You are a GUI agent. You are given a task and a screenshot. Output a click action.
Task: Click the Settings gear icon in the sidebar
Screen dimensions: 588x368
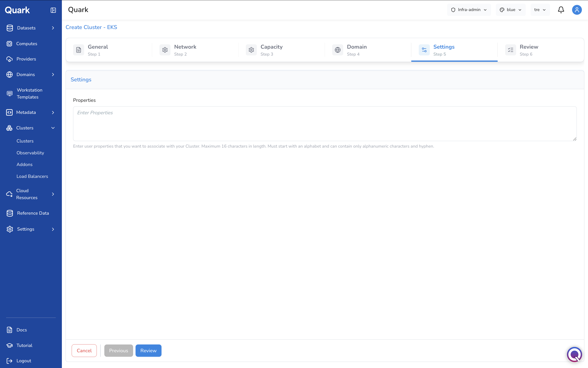click(10, 229)
